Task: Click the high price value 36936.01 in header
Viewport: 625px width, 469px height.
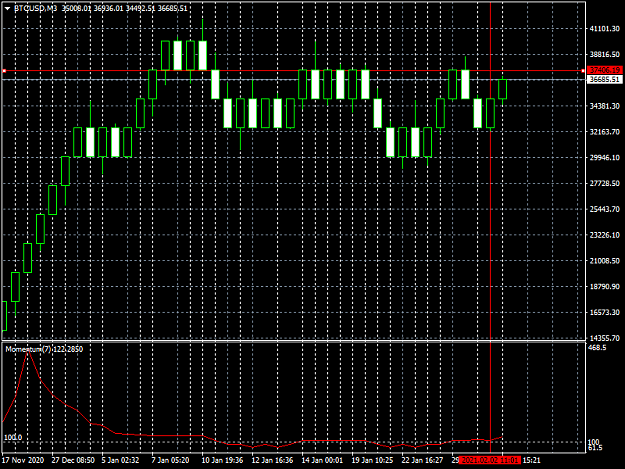Action: [108, 8]
